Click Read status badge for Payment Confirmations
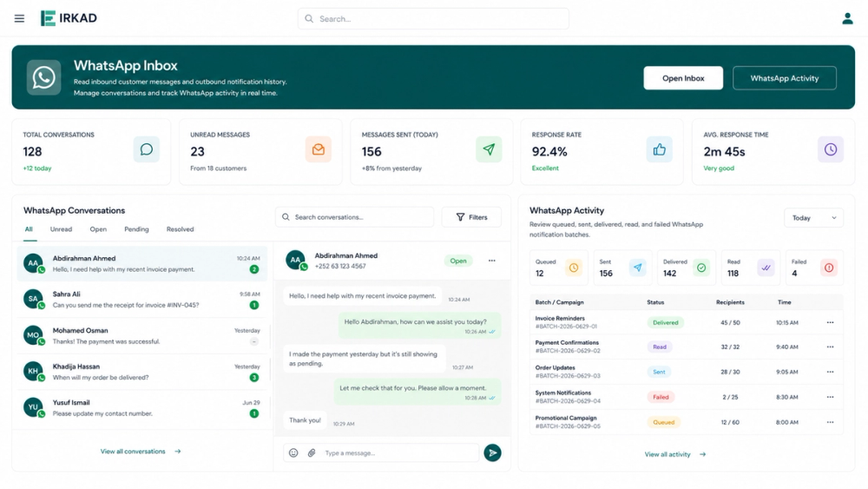 point(660,347)
